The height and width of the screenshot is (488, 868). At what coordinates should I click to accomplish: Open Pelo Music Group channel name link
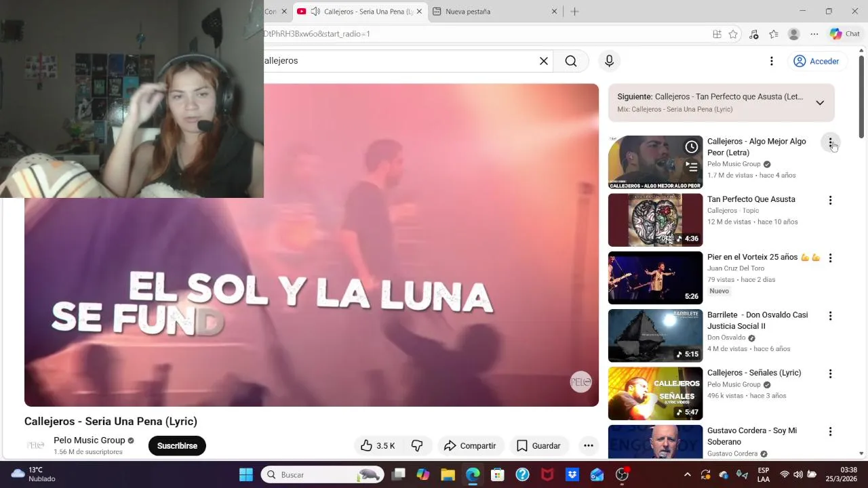click(90, 440)
